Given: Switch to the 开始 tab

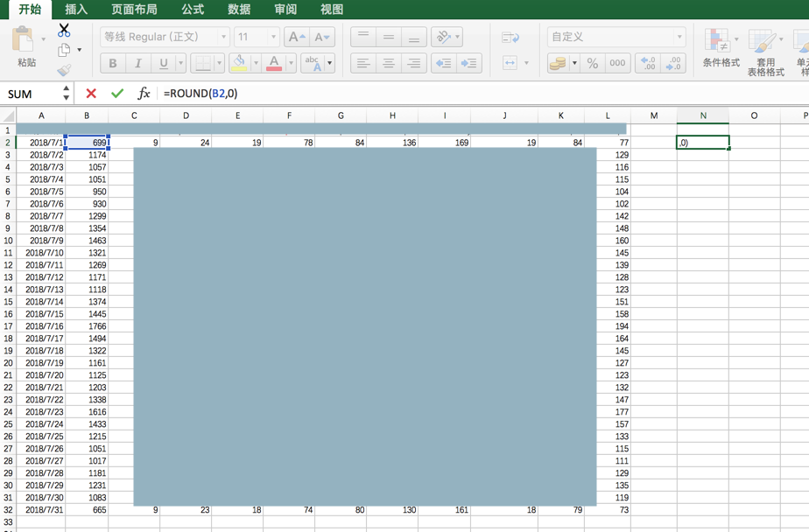Looking at the screenshot, I should coord(30,10).
